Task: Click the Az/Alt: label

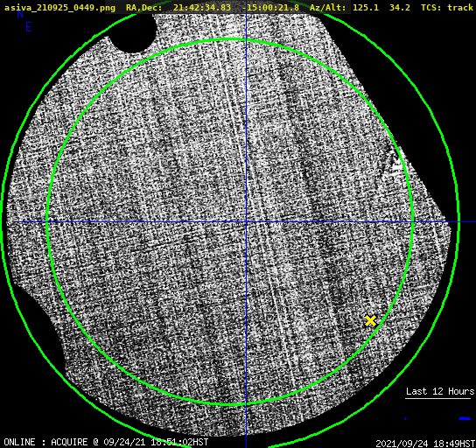Action: coord(328,7)
